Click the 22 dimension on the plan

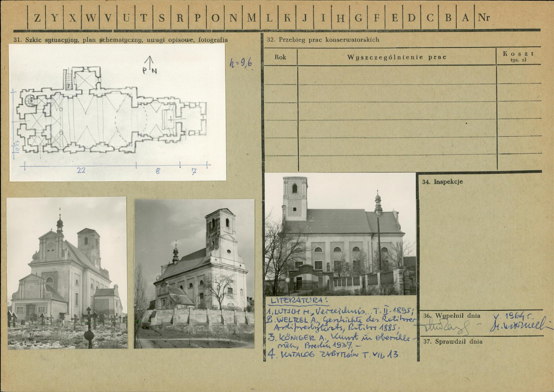click(81, 171)
